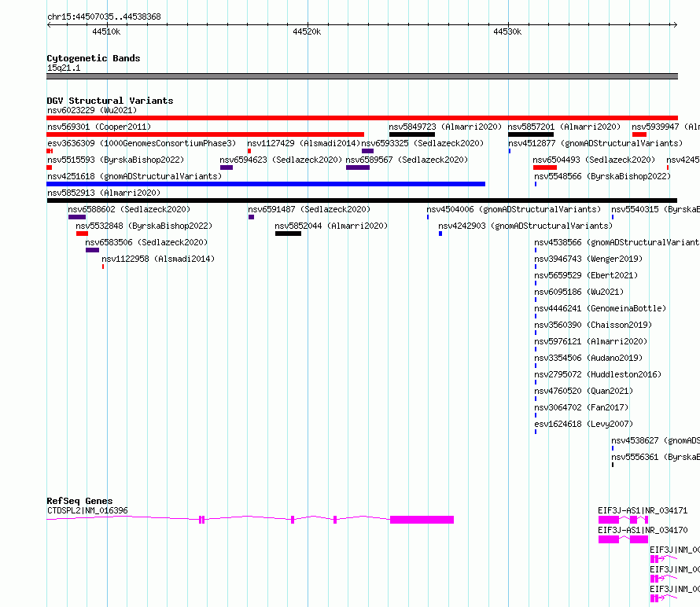Open the nsv3064702 (Fan2017) label

tap(581, 407)
